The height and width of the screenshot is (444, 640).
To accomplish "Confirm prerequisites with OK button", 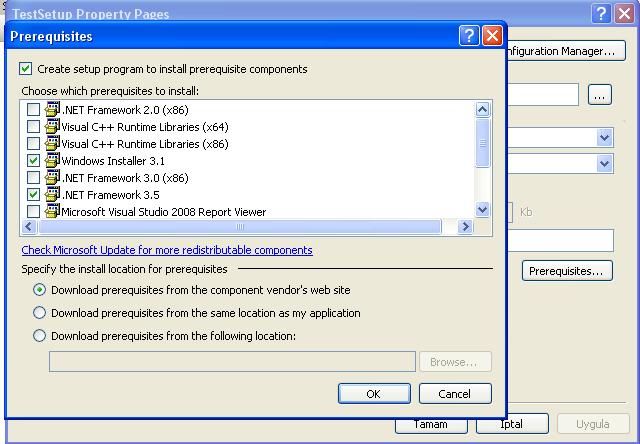I will (374, 393).
